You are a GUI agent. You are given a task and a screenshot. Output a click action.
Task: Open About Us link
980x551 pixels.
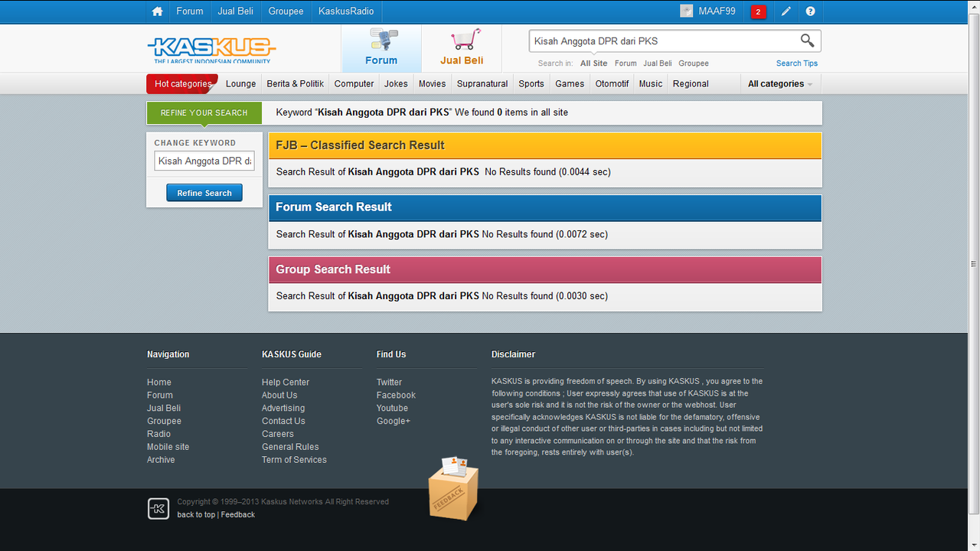pos(279,396)
